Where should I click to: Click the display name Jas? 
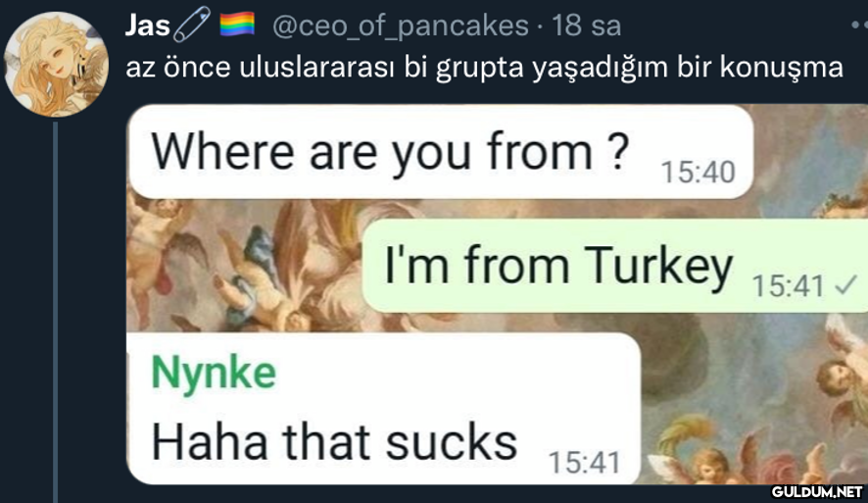click(x=147, y=25)
